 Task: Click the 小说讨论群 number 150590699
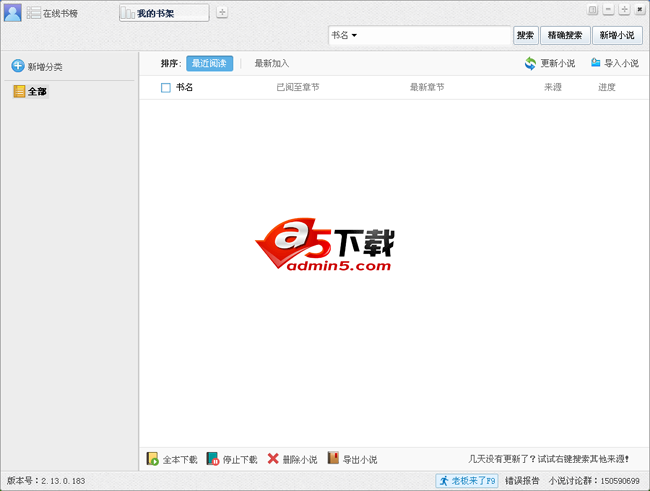point(620,481)
